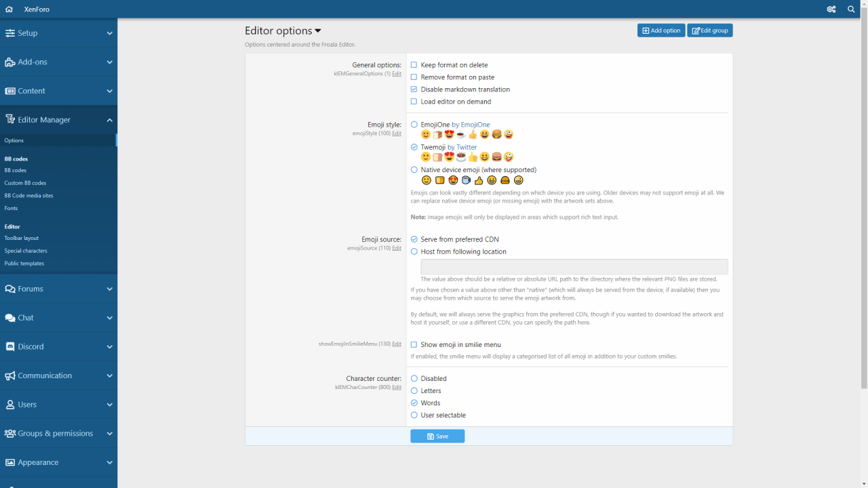Click the home icon in top bar

click(9, 9)
